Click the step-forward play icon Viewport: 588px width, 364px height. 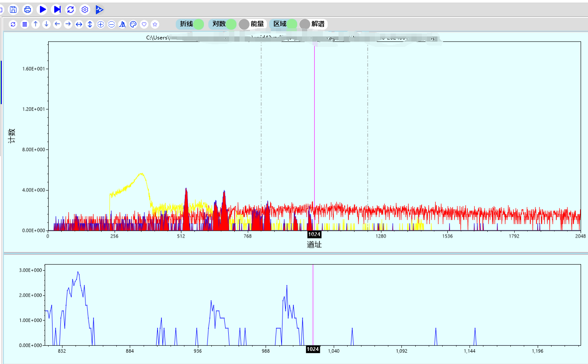[x=57, y=9]
